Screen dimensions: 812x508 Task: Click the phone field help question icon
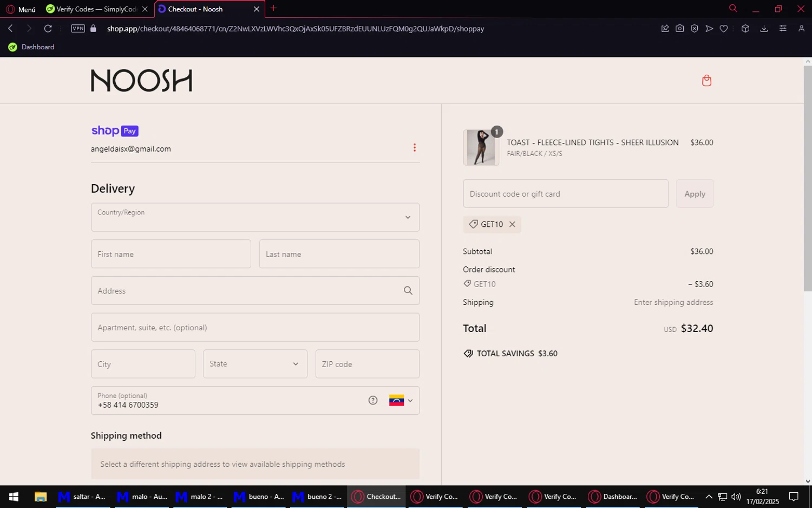click(373, 400)
